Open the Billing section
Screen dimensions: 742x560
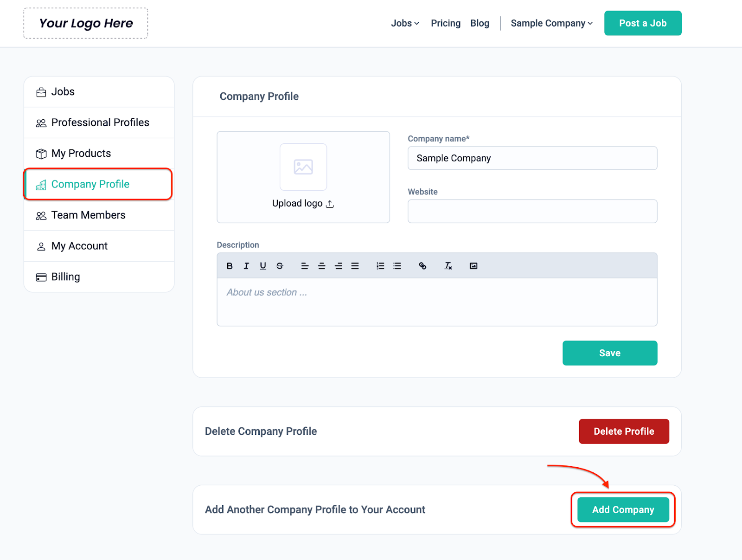99,277
